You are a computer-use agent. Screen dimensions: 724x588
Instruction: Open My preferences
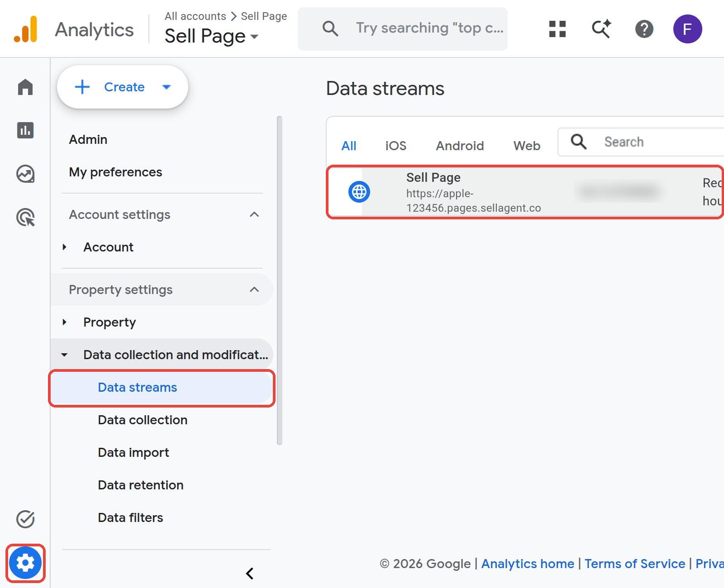115,172
